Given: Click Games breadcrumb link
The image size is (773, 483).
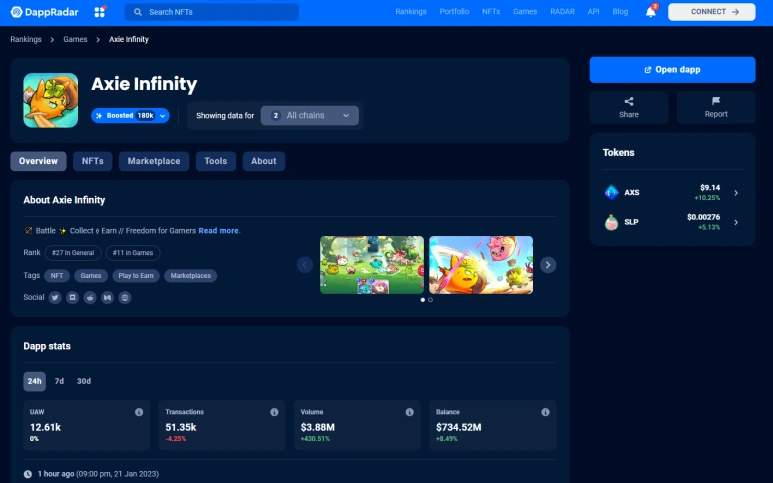Looking at the screenshot, I should [x=75, y=39].
